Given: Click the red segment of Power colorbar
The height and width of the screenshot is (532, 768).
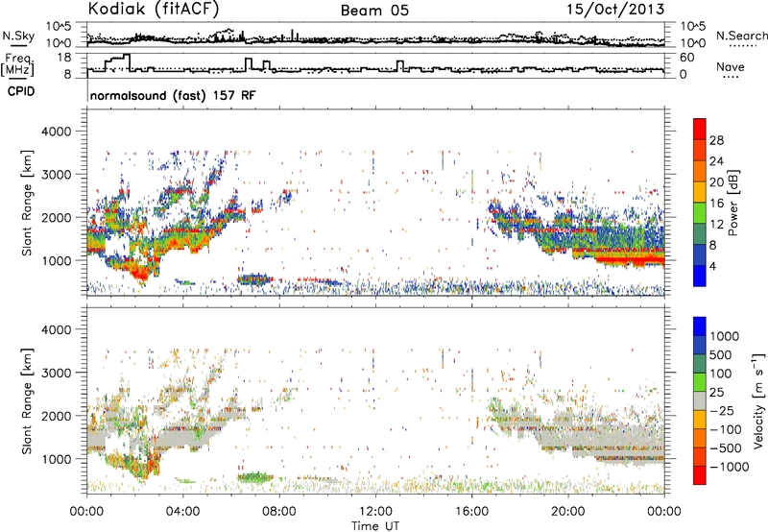Looking at the screenshot, I should [x=700, y=129].
